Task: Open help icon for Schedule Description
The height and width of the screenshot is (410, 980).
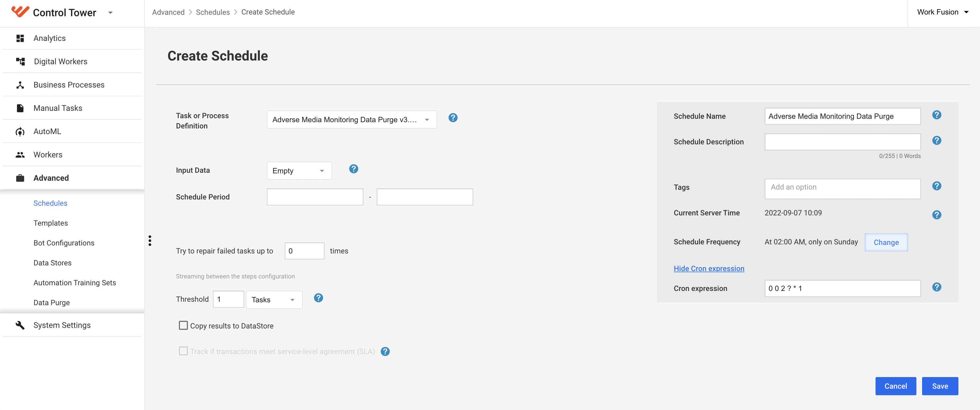Action: pyautogui.click(x=937, y=140)
